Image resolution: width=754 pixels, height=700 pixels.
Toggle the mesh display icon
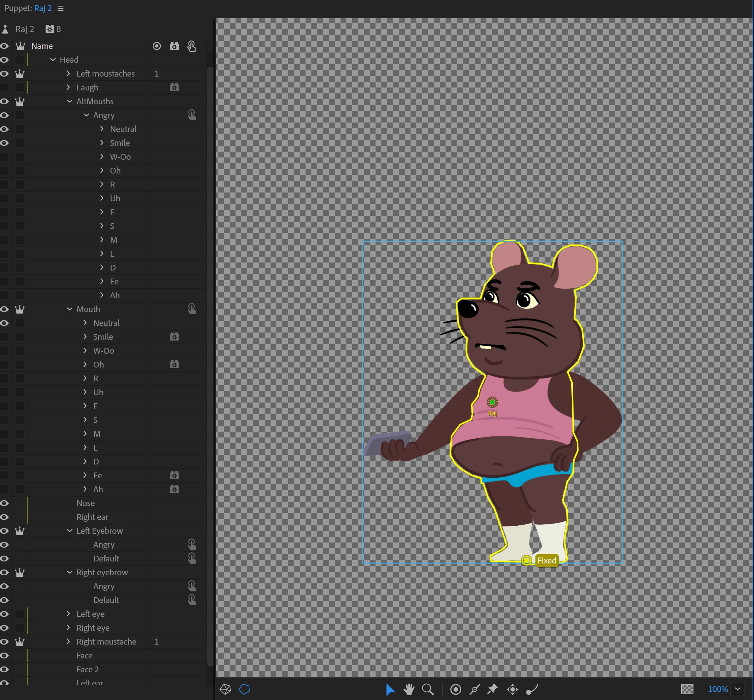pos(225,689)
